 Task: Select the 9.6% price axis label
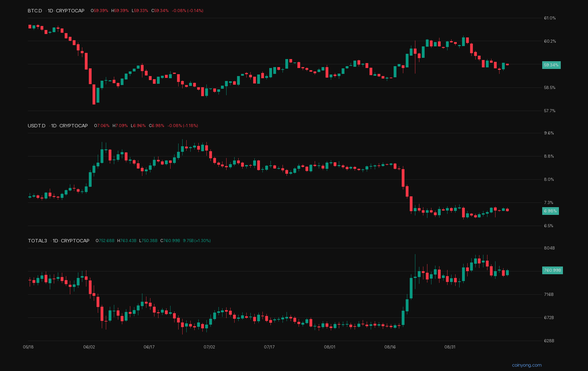tap(549, 133)
